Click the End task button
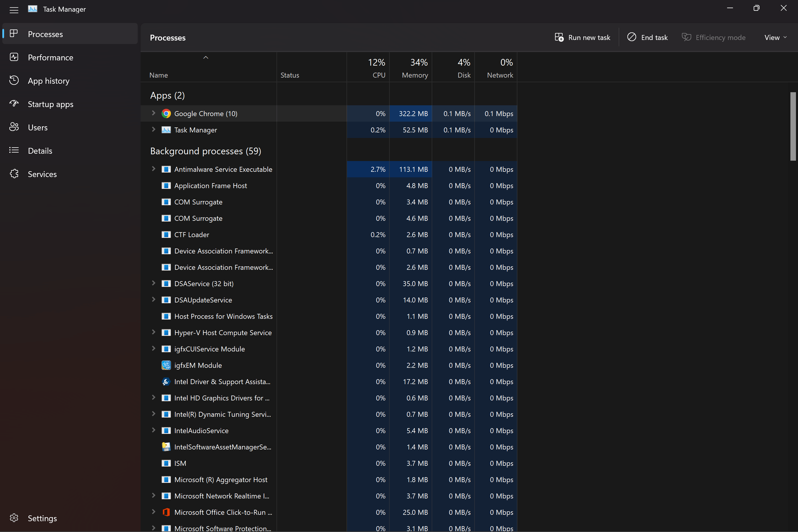798x532 pixels. pos(647,38)
